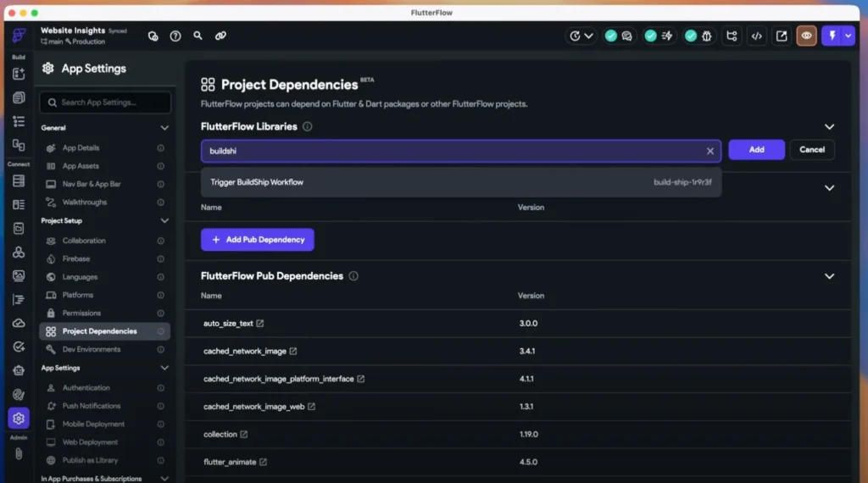Open the Page Selector icon in left rail

click(19, 97)
